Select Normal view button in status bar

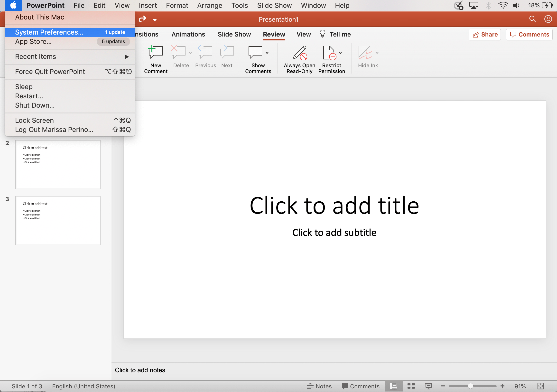393,386
